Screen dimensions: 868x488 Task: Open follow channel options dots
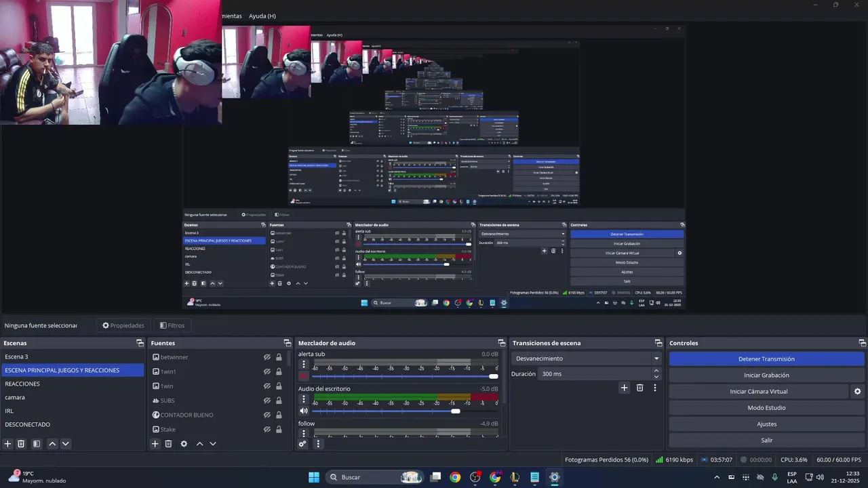click(x=303, y=433)
